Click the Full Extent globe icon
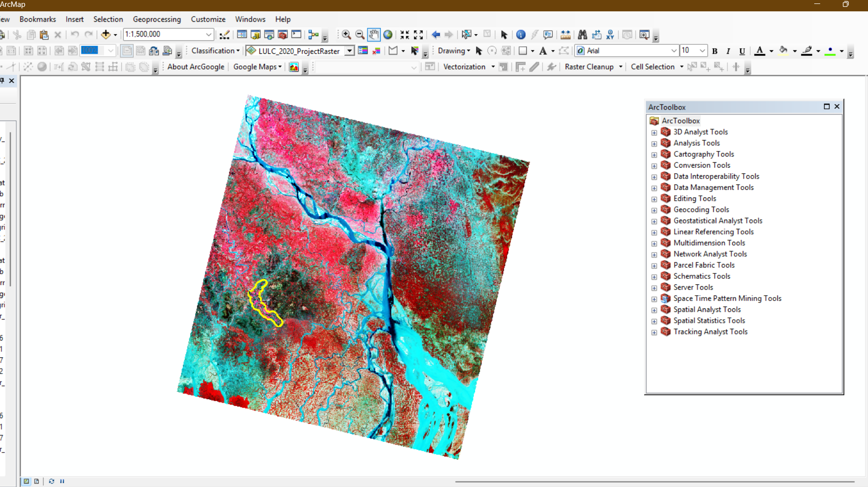868x487 pixels. [x=388, y=35]
